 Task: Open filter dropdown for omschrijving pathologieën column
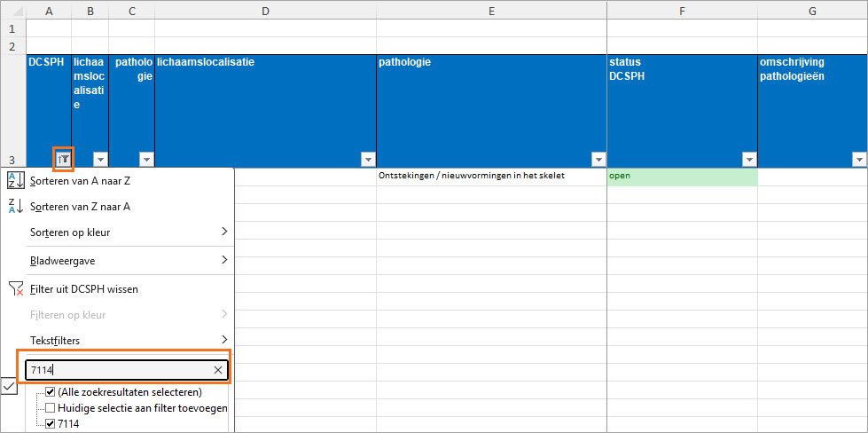[x=858, y=160]
